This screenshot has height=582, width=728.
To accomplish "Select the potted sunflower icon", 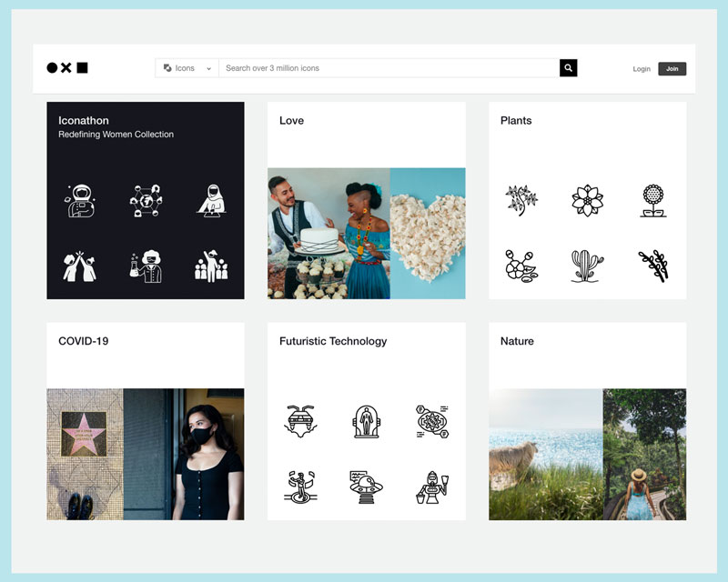I will point(653,200).
